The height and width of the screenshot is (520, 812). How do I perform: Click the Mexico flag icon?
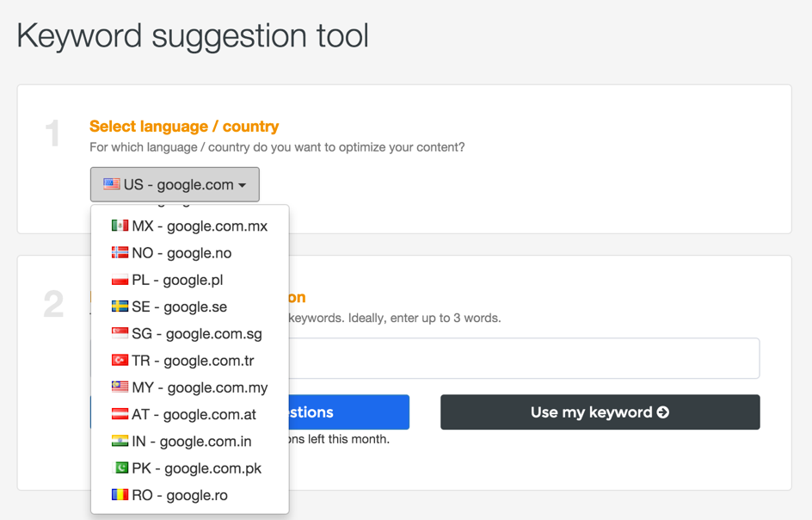click(x=120, y=226)
